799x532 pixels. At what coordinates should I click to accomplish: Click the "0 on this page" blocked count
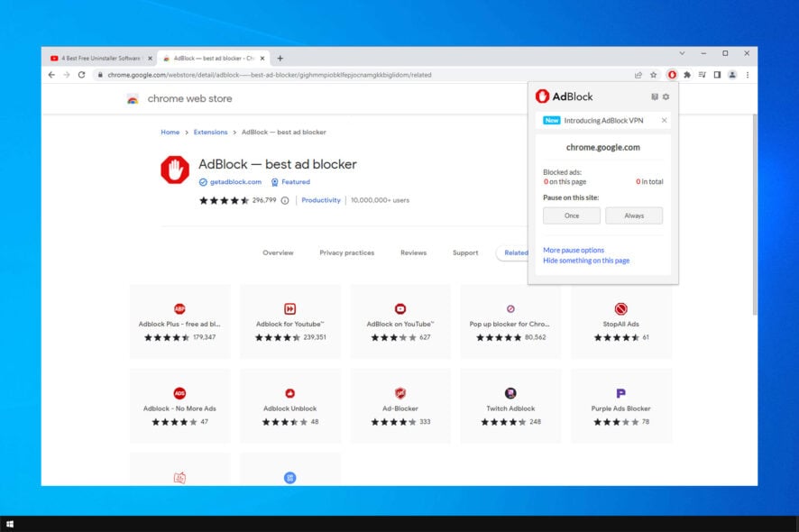(565, 182)
